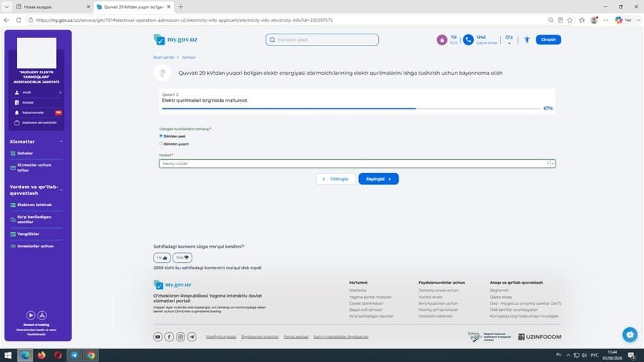Open Bosh sahifa breadcrumb link
Viewport: 644px width, 362px height.
[163, 57]
